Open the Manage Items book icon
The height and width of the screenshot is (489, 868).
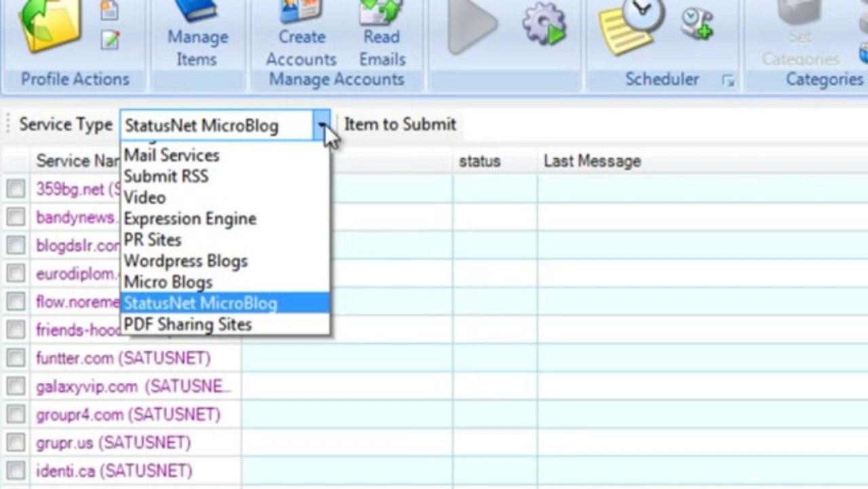point(195,12)
